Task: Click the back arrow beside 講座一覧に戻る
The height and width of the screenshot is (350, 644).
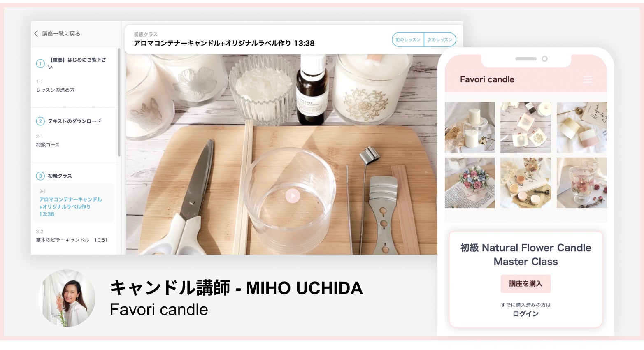Action: coord(36,34)
